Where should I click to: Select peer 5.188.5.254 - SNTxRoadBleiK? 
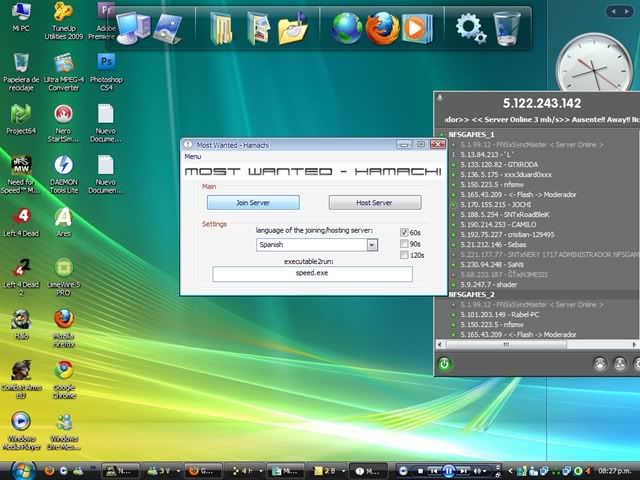tap(504, 215)
